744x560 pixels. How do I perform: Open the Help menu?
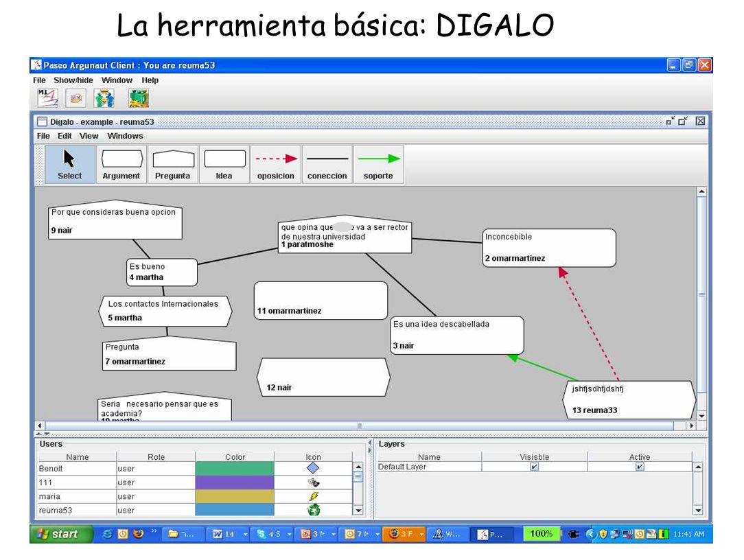point(150,80)
